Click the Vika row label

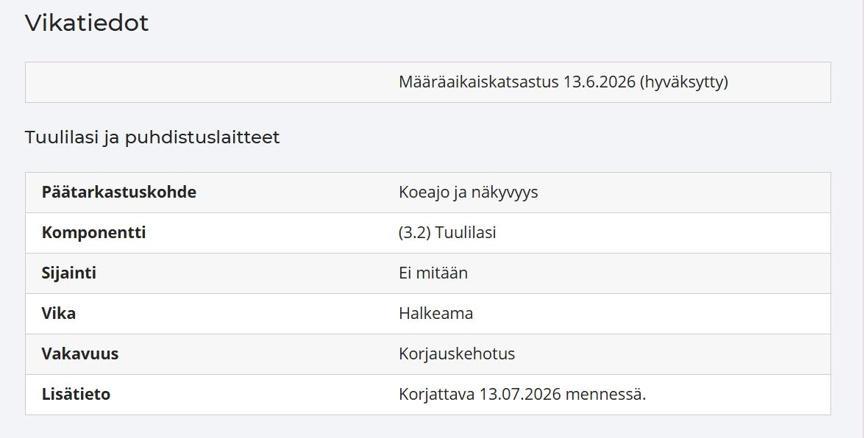pos(59,314)
